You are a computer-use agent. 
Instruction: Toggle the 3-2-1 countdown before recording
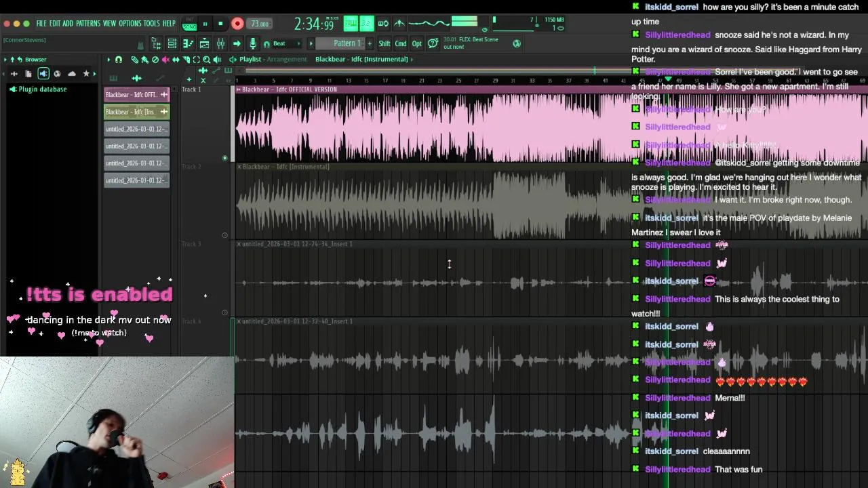[366, 24]
